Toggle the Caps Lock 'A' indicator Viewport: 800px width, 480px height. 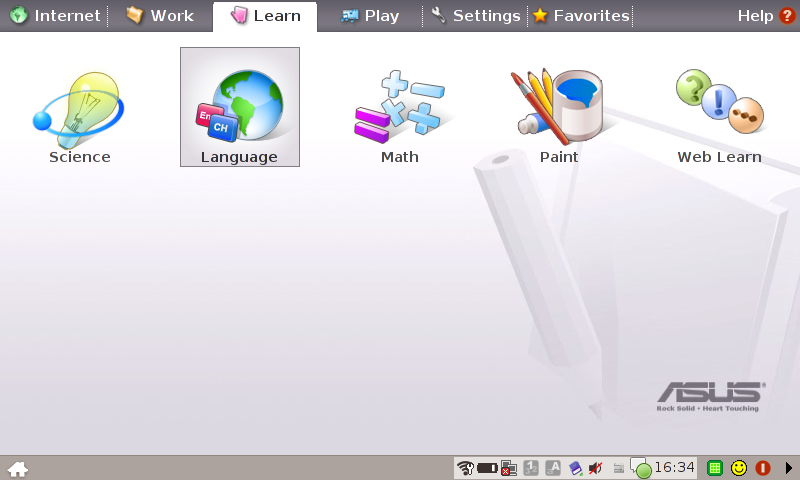[553, 468]
